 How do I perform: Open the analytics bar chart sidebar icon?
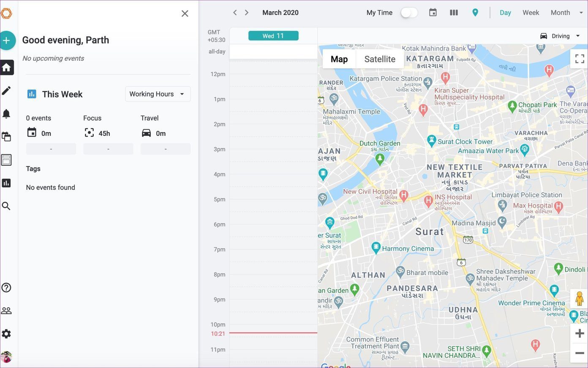point(6,183)
